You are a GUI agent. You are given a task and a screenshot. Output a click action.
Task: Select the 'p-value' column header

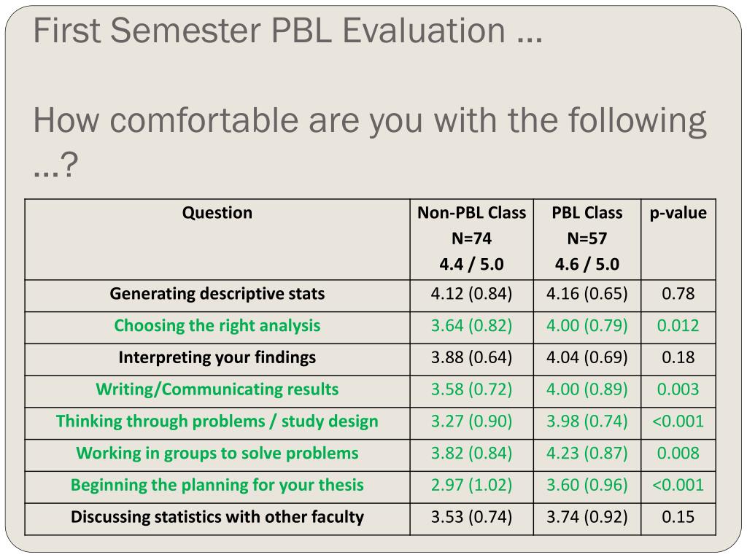(678, 213)
